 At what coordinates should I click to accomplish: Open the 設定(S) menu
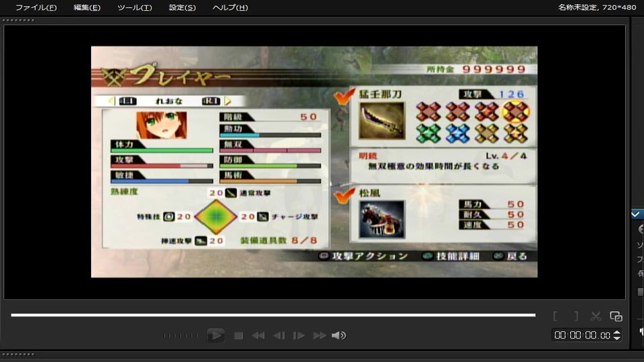182,7
